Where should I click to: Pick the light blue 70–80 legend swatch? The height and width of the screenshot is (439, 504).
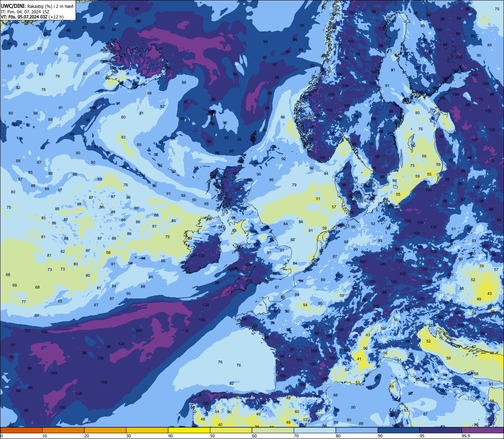315,430
